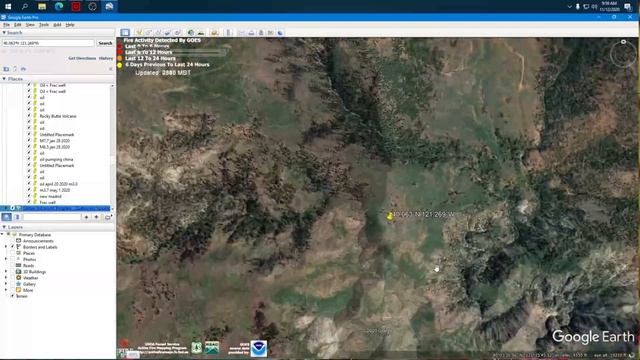Click View in Google Maps icon
This screenshot has width=640, height=360.
[x=271, y=33]
